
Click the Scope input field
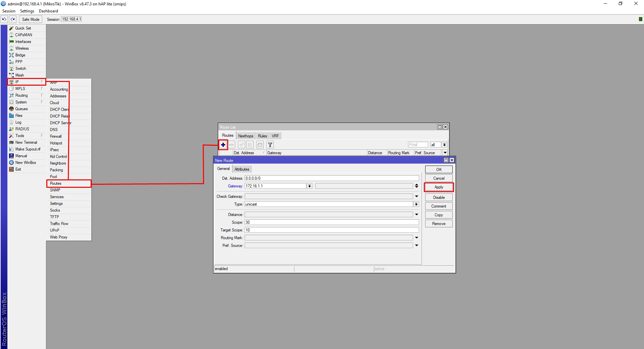(332, 222)
